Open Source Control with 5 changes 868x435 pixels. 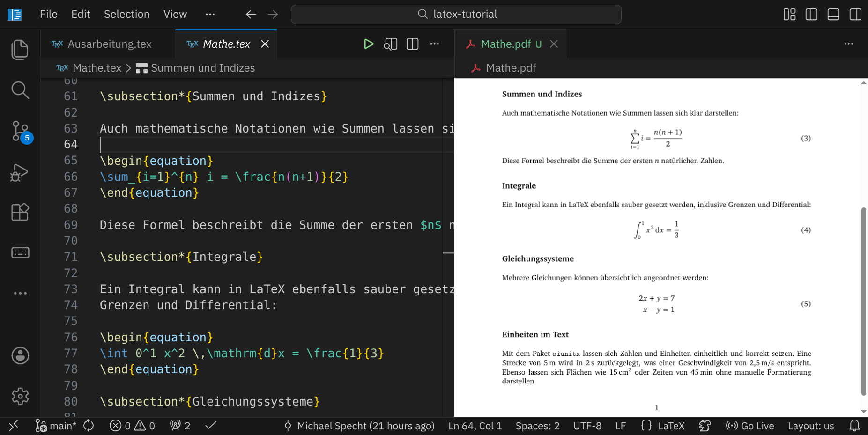tap(20, 131)
